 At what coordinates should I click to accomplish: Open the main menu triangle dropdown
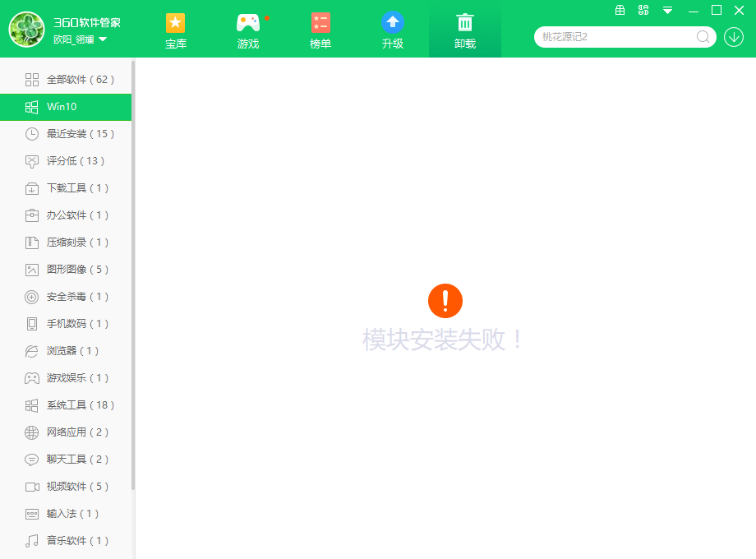667,10
